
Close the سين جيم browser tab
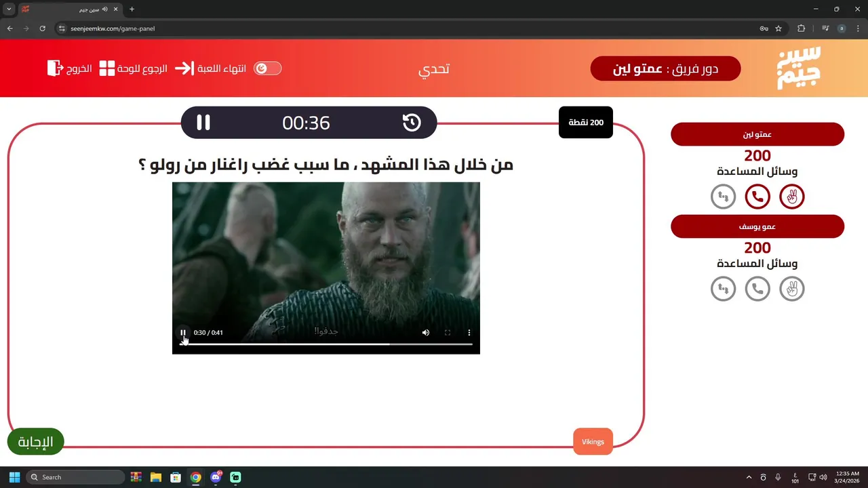(x=116, y=9)
